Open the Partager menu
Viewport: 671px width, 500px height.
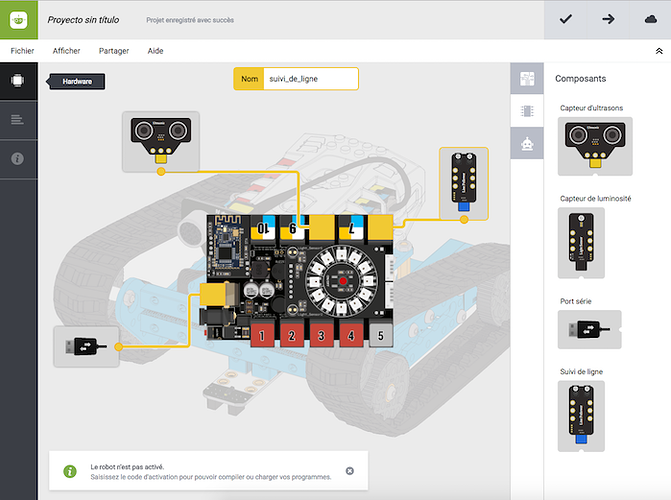(x=114, y=51)
